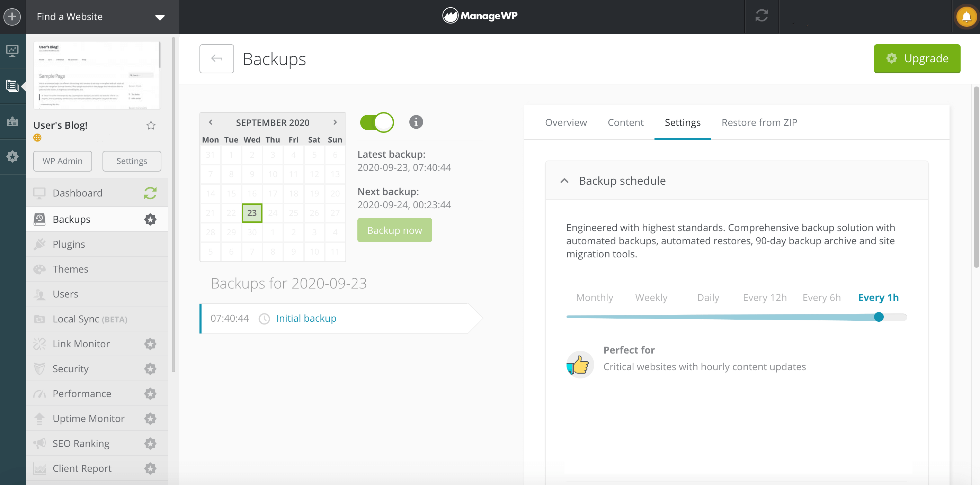Open the Initial backup link
Image resolution: width=980 pixels, height=485 pixels.
(x=306, y=318)
